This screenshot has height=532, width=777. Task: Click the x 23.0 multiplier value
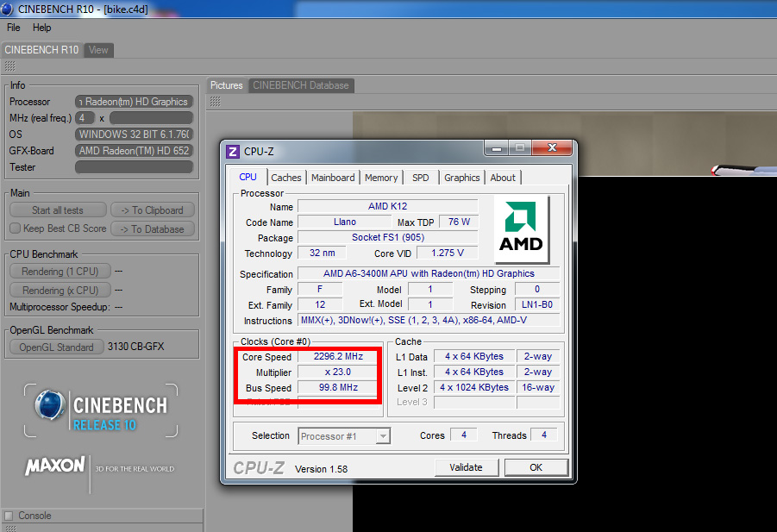pyautogui.click(x=338, y=372)
